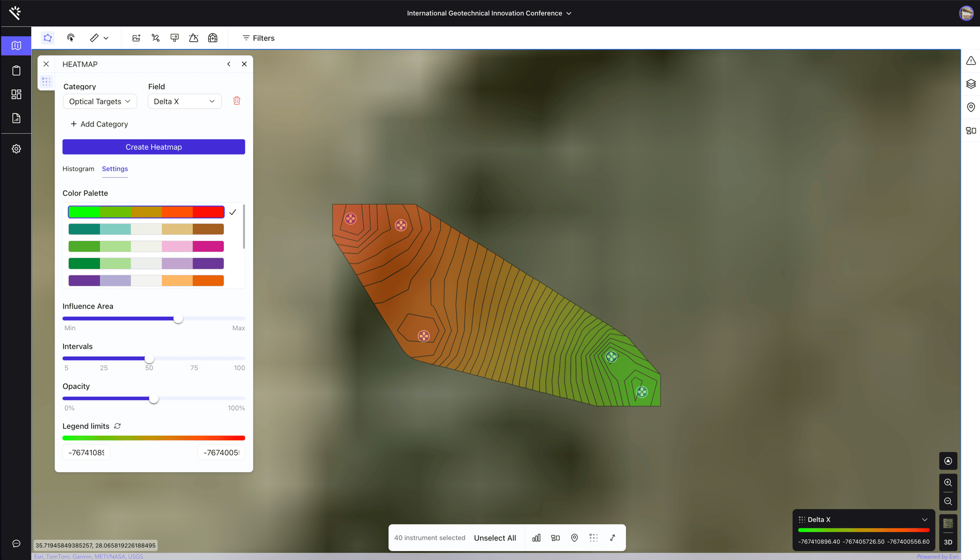Expand ruler tool dropdown chevron
The height and width of the screenshot is (560, 980).
pyautogui.click(x=106, y=38)
